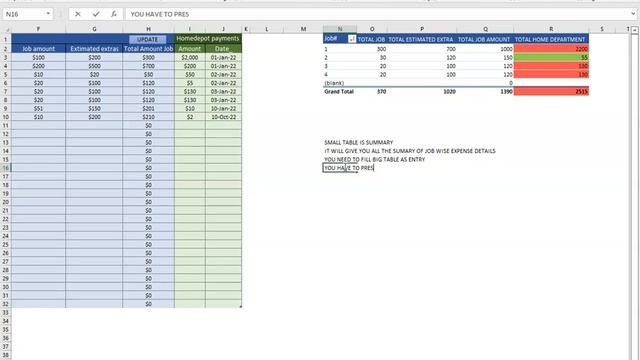Select column F header

(38, 29)
